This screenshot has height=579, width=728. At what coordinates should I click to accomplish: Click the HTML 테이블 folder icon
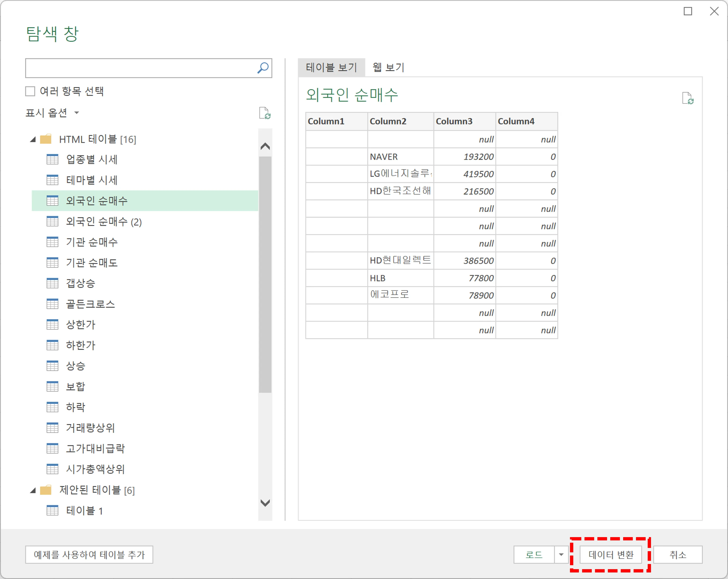coord(46,139)
